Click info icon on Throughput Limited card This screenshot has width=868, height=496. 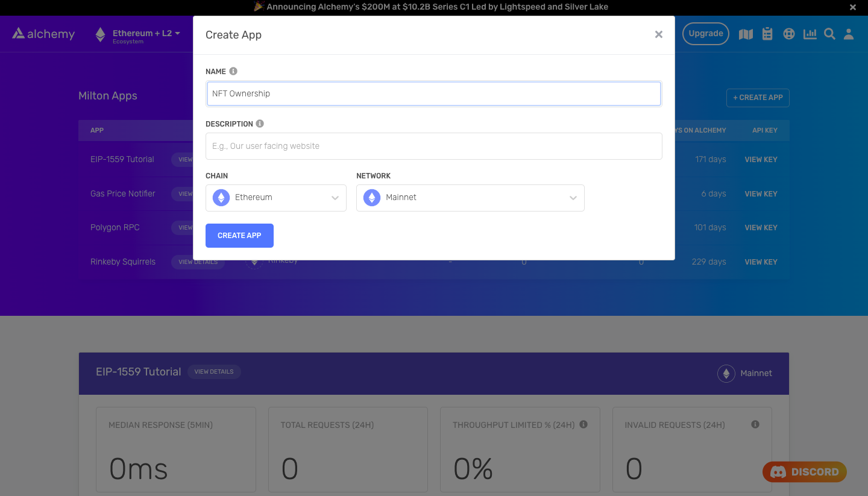point(583,424)
